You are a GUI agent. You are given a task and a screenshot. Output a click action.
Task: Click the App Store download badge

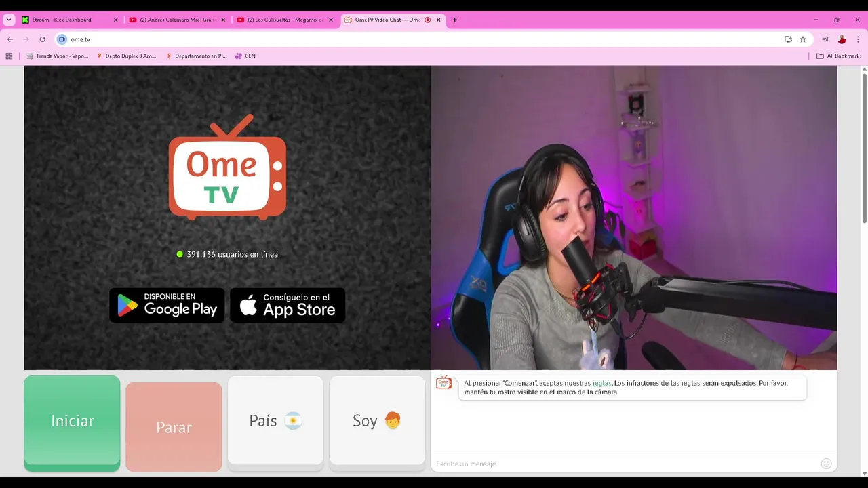coord(288,305)
